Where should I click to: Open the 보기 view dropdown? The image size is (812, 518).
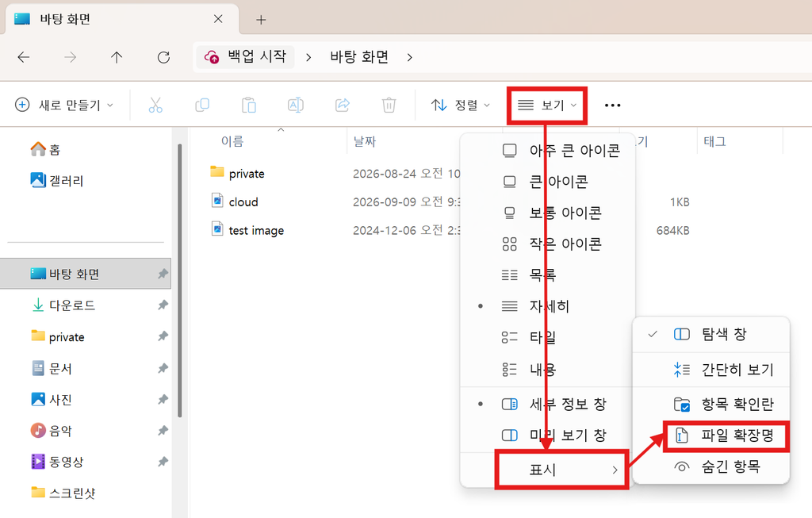tap(547, 106)
